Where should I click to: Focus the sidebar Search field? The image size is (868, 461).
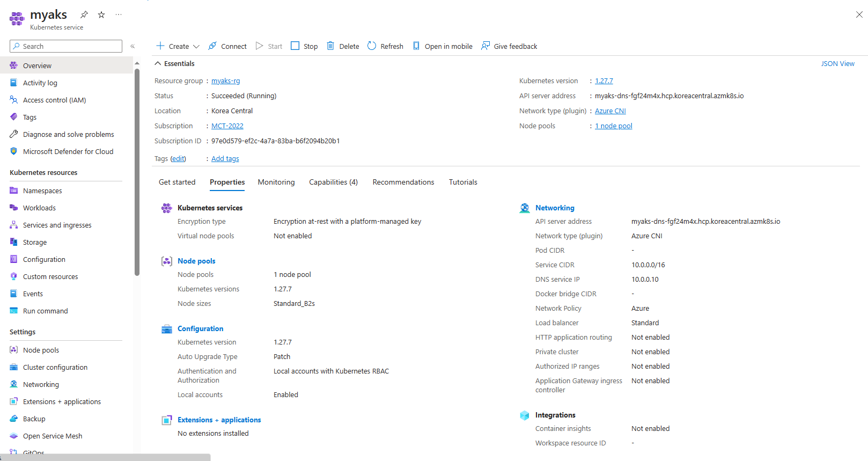point(66,46)
